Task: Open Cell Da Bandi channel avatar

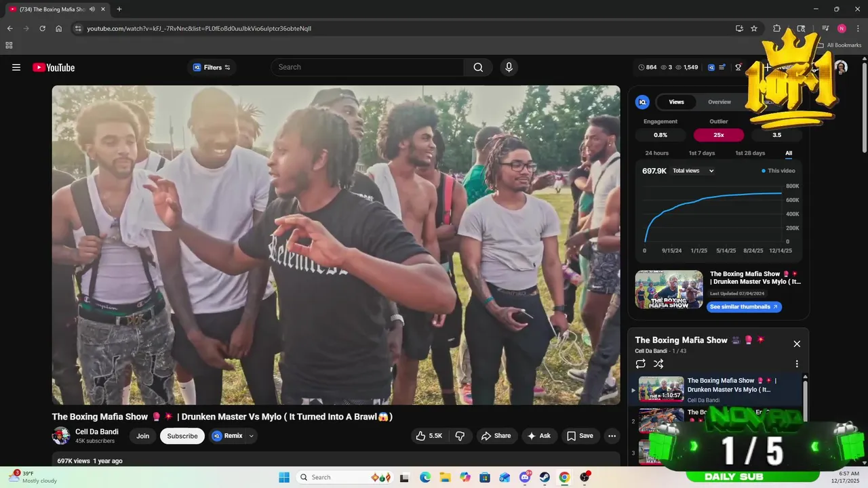Action: point(61,436)
